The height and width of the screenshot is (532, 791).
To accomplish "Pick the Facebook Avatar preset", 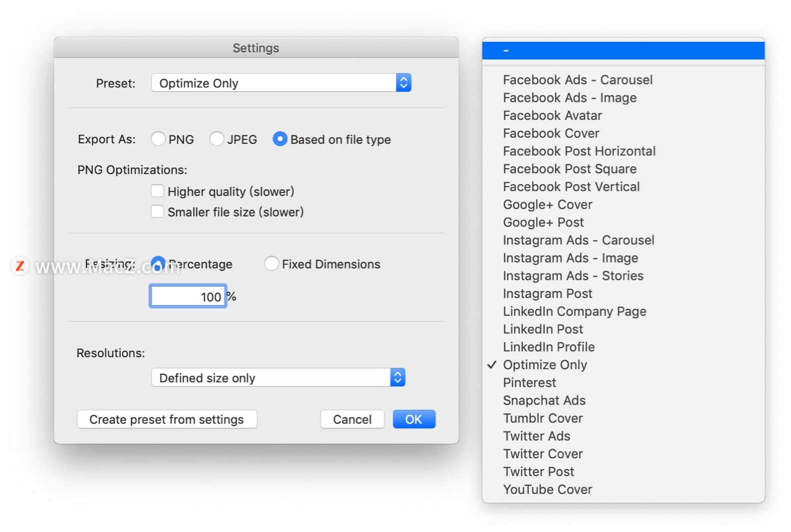I will click(x=623, y=115).
